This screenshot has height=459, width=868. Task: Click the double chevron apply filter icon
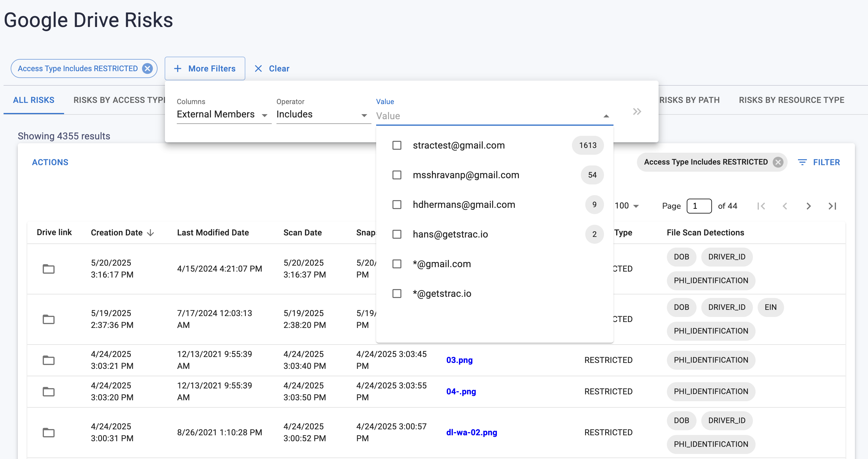point(637,112)
